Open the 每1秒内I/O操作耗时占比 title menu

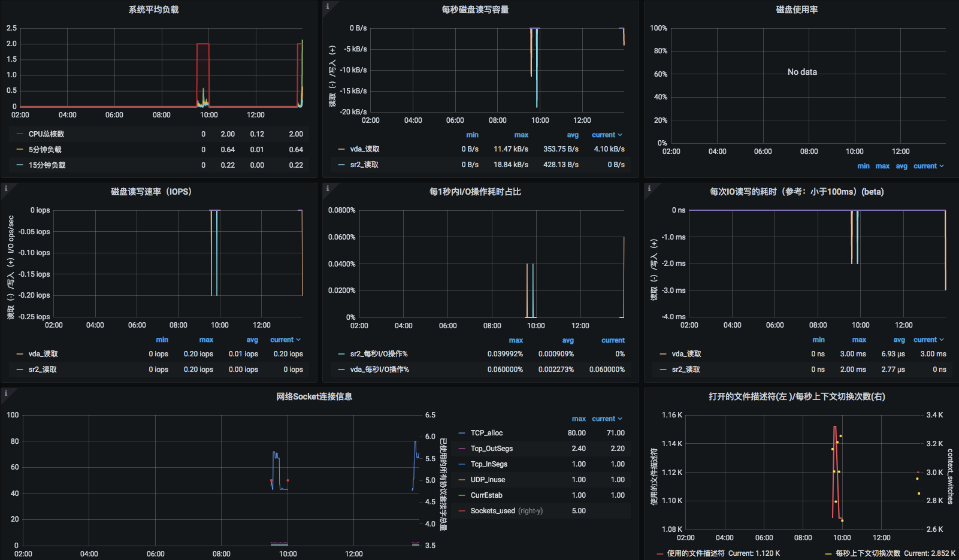point(475,192)
